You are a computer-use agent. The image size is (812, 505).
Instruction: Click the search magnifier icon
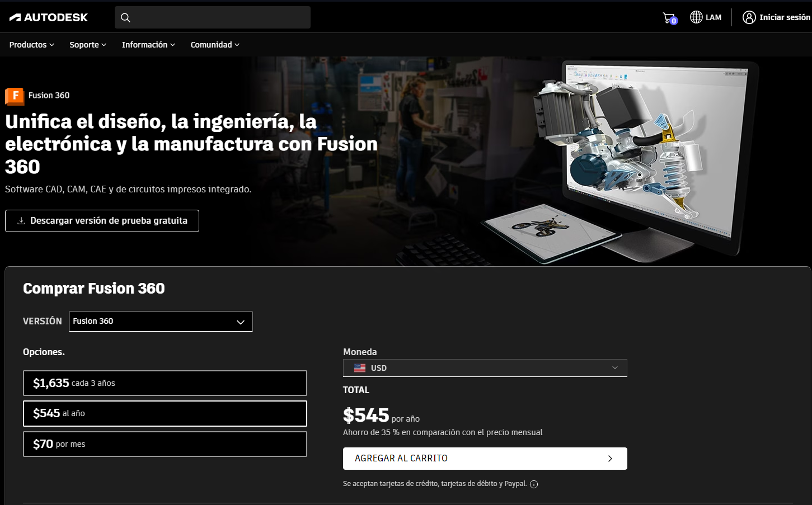[x=125, y=17]
